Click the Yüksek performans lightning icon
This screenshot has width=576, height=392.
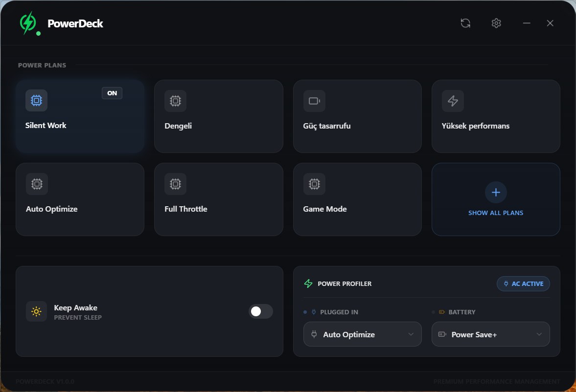(453, 101)
